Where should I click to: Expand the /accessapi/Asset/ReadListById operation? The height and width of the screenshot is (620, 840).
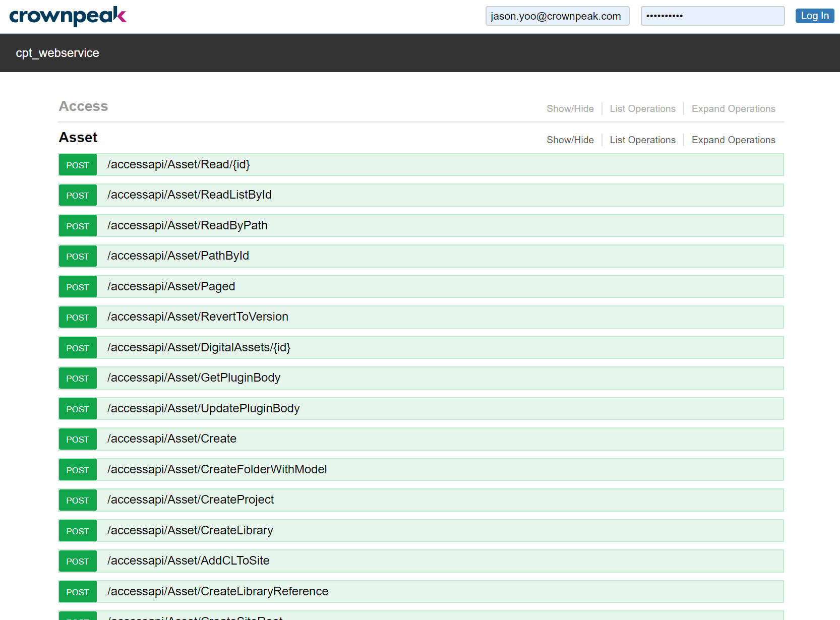tap(190, 195)
